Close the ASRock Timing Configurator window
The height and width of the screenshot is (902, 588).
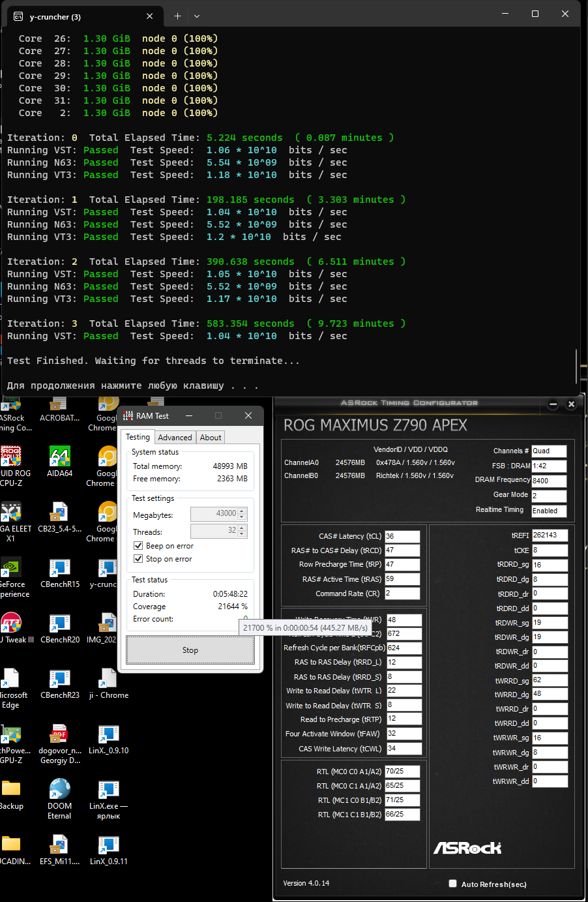(571, 404)
